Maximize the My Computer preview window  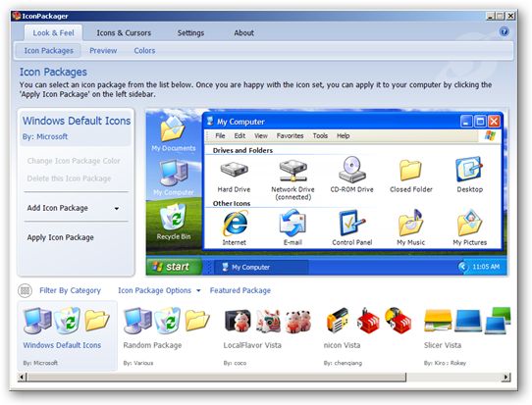tap(480, 121)
